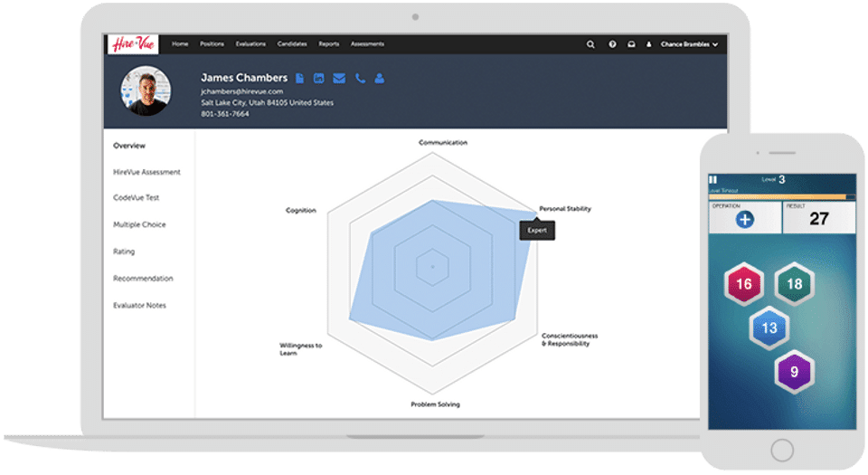
Task: Click the Salt Lake City address line
Action: [x=267, y=102]
